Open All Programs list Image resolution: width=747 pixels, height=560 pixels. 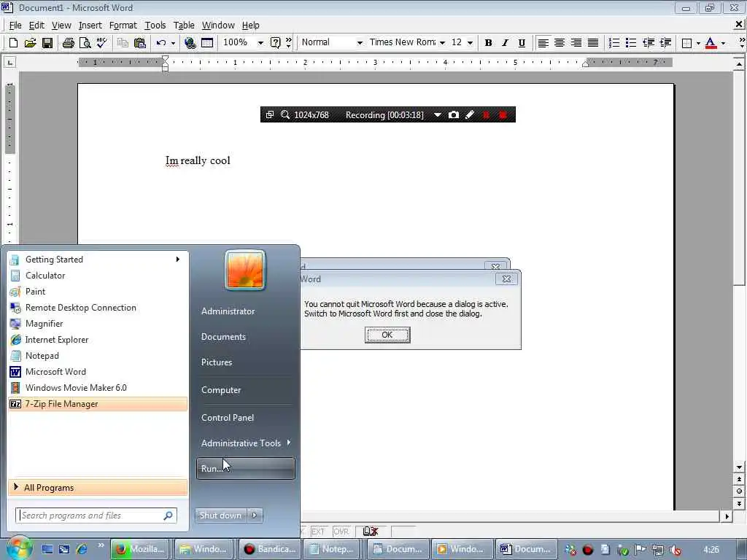98,488
